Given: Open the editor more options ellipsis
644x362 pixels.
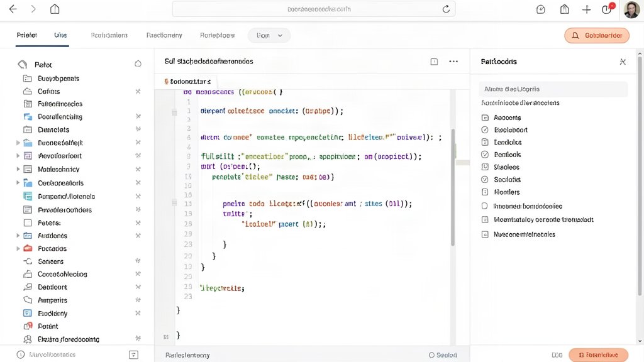Looking at the screenshot, I should [453, 62].
